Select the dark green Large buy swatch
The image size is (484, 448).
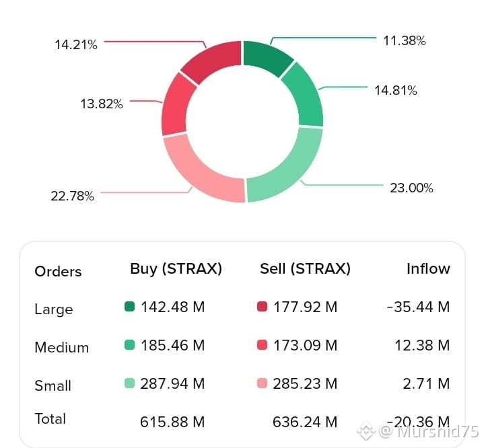click(x=130, y=306)
